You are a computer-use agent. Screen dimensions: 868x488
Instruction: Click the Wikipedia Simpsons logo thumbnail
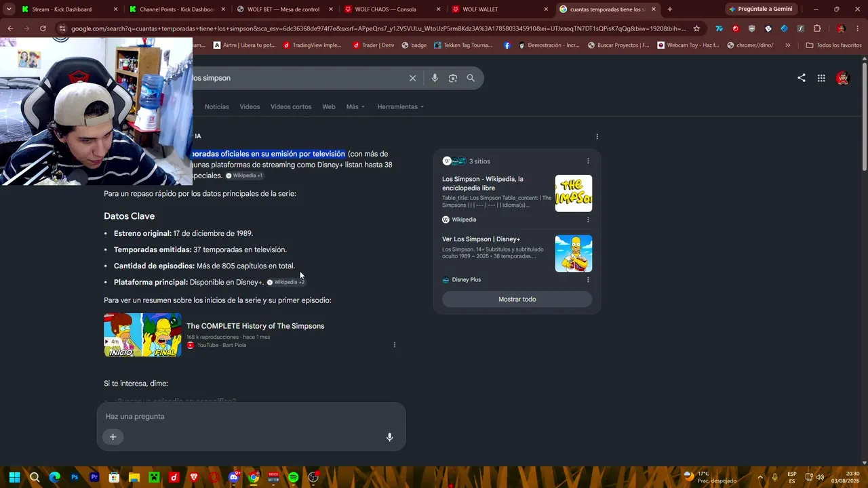[574, 193]
